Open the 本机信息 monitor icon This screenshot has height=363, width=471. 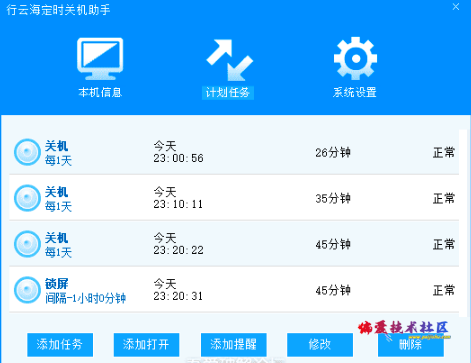click(100, 59)
